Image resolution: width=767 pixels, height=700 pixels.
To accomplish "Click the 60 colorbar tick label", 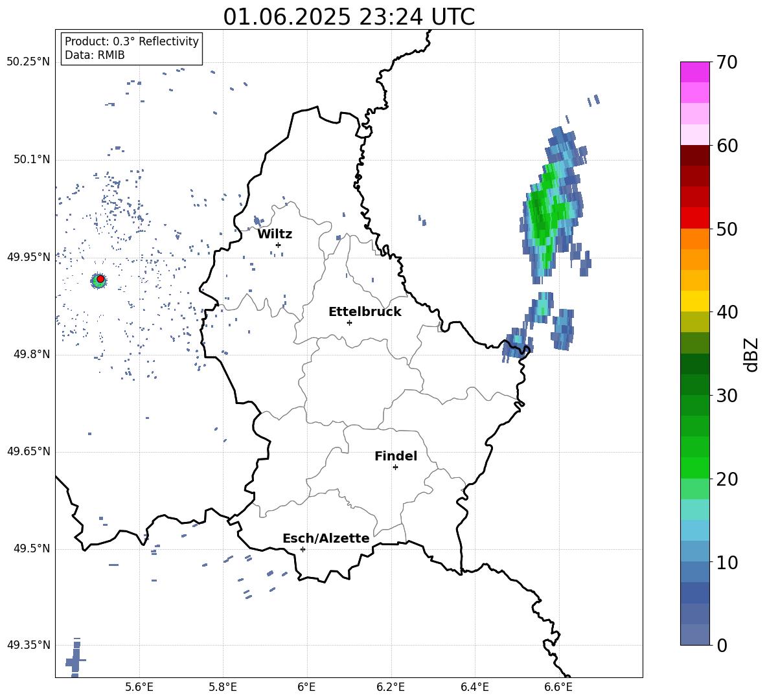I will [727, 146].
